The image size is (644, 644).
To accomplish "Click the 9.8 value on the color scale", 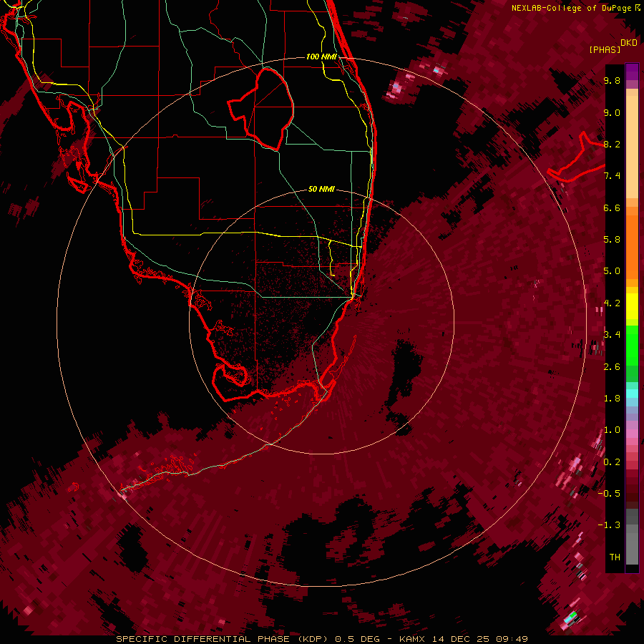I will [612, 81].
